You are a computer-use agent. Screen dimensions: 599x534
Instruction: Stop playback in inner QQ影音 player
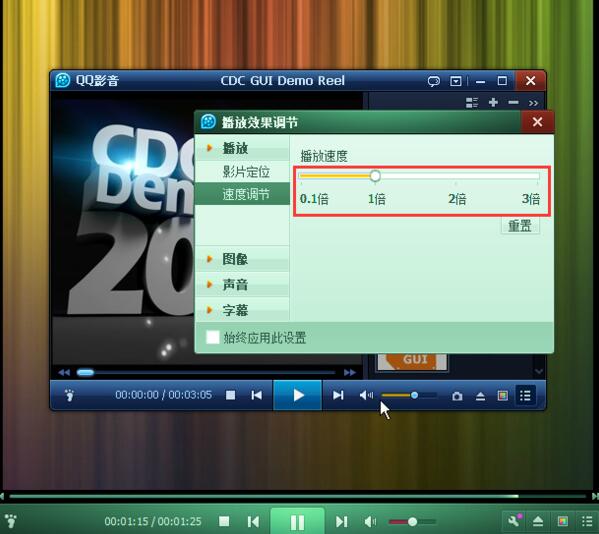[x=230, y=395]
